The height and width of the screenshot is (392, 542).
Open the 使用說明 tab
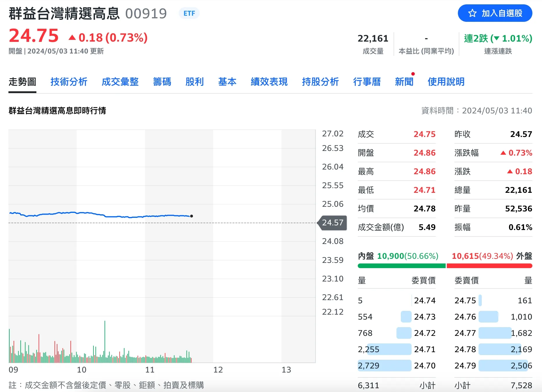(446, 82)
